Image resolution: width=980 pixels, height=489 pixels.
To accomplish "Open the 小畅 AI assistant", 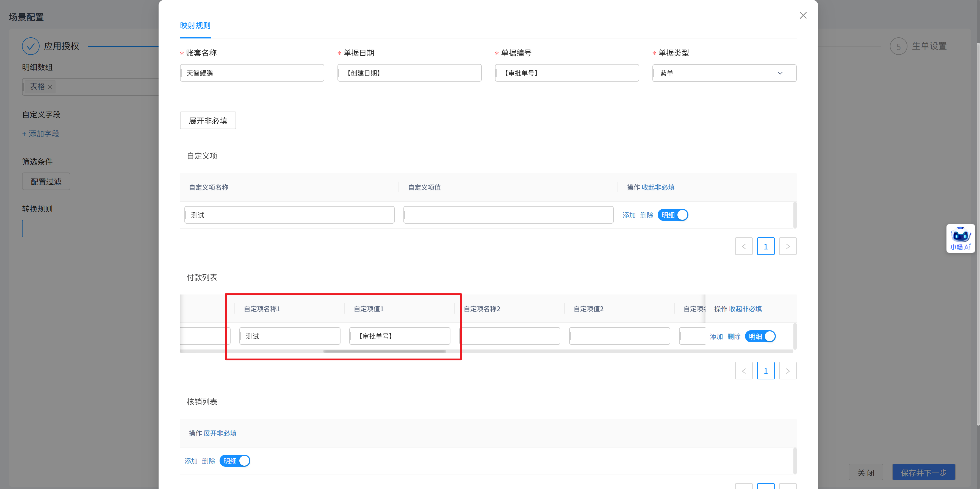I will [x=960, y=238].
